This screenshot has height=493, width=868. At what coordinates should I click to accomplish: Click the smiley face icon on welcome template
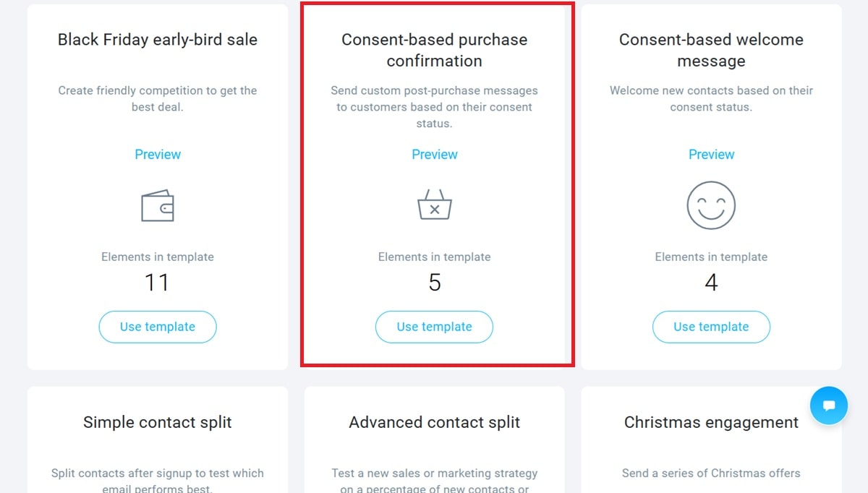pyautogui.click(x=711, y=205)
